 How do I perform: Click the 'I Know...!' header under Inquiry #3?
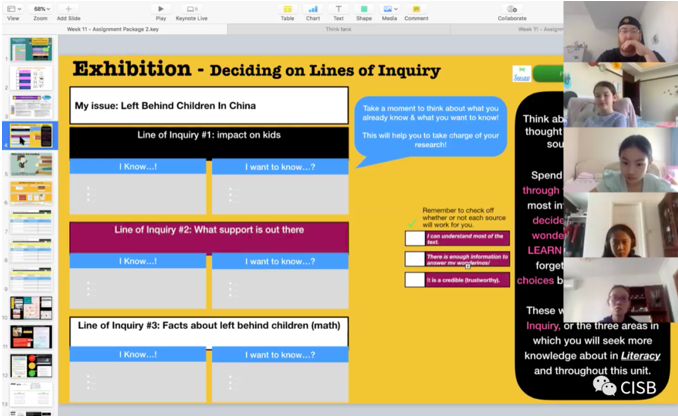tap(138, 355)
